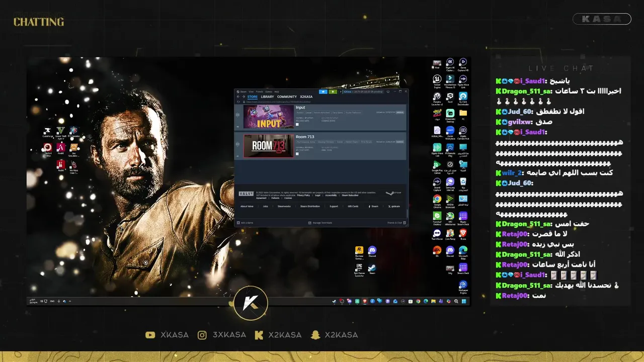Open the Steam desktop shortcut
The height and width of the screenshot is (362, 644).
click(x=372, y=268)
